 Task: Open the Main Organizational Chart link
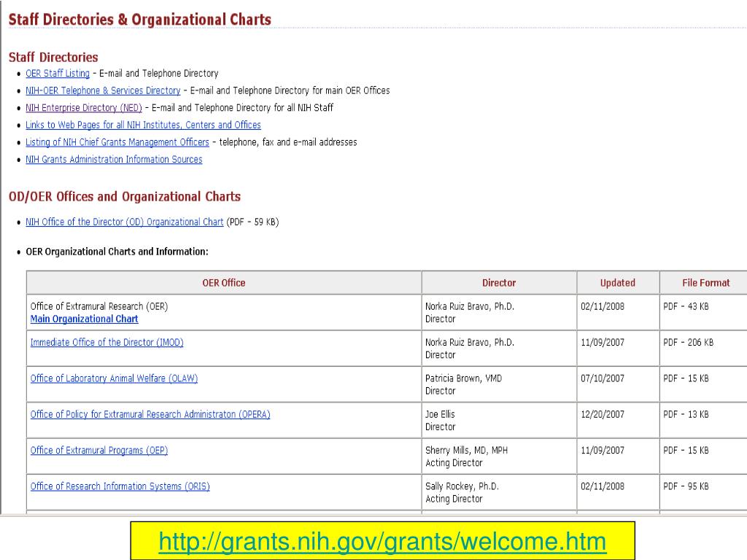[x=85, y=319]
